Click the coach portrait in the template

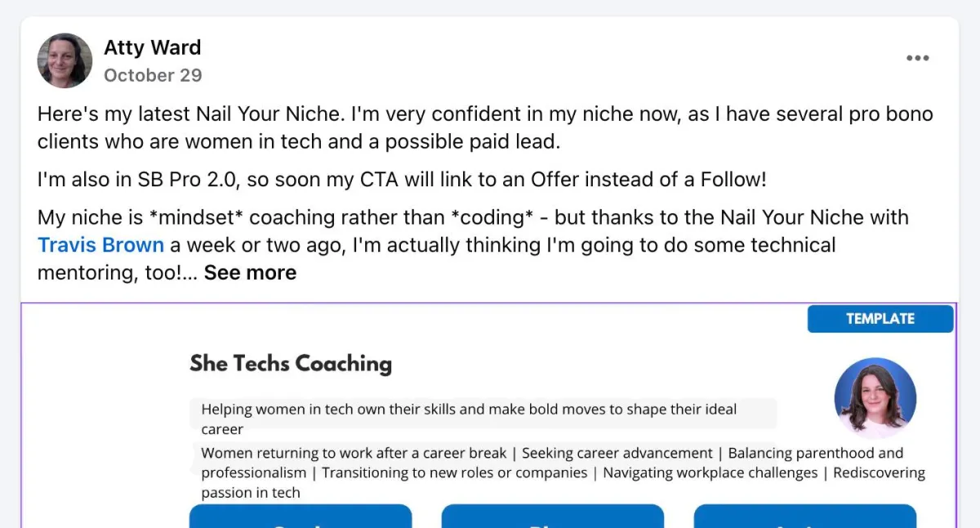(x=875, y=398)
